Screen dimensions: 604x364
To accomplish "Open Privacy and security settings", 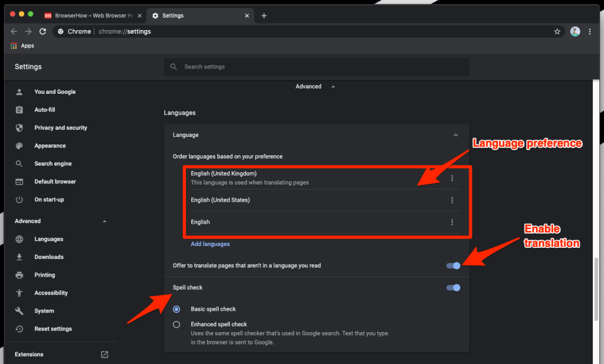I will (60, 128).
